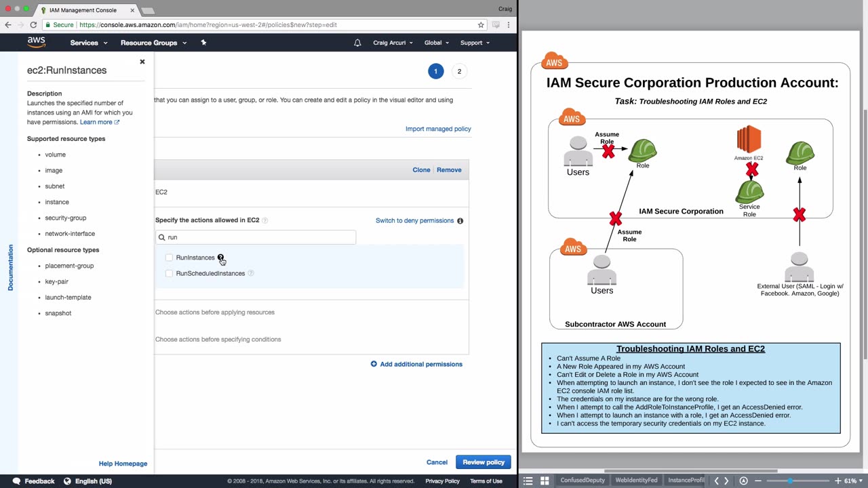Go to the AWS home logo

pyautogui.click(x=37, y=42)
